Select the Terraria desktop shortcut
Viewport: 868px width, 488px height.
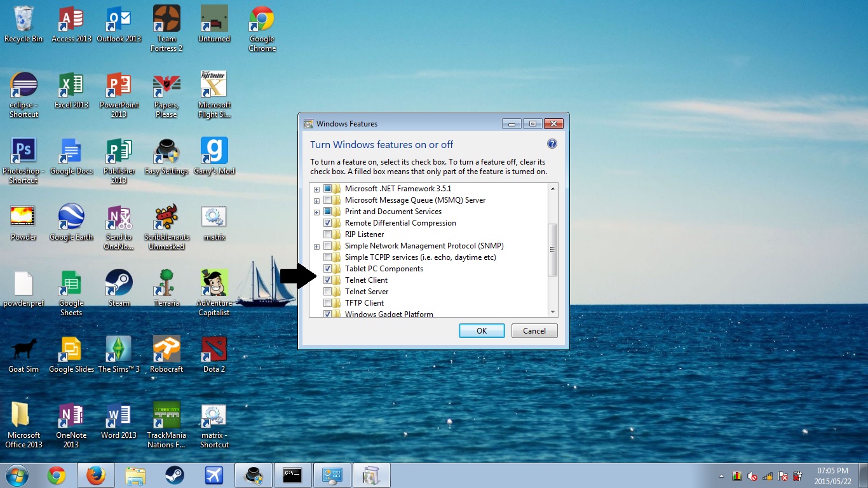(166, 288)
